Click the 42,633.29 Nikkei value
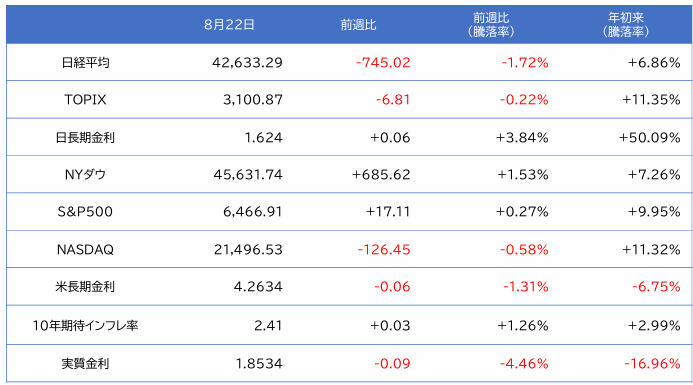 click(x=247, y=62)
